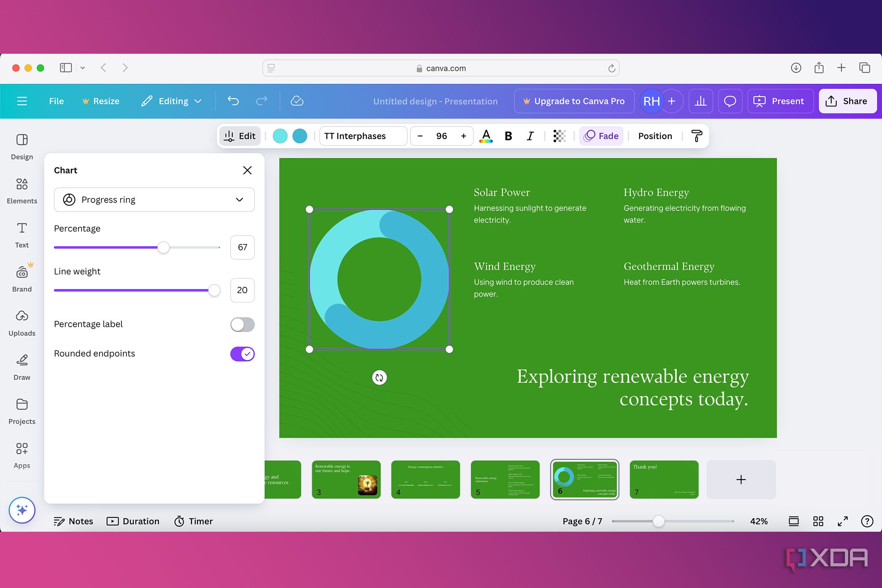Enable the Percentage label toggle
This screenshot has height=588, width=882.
pyautogui.click(x=242, y=324)
